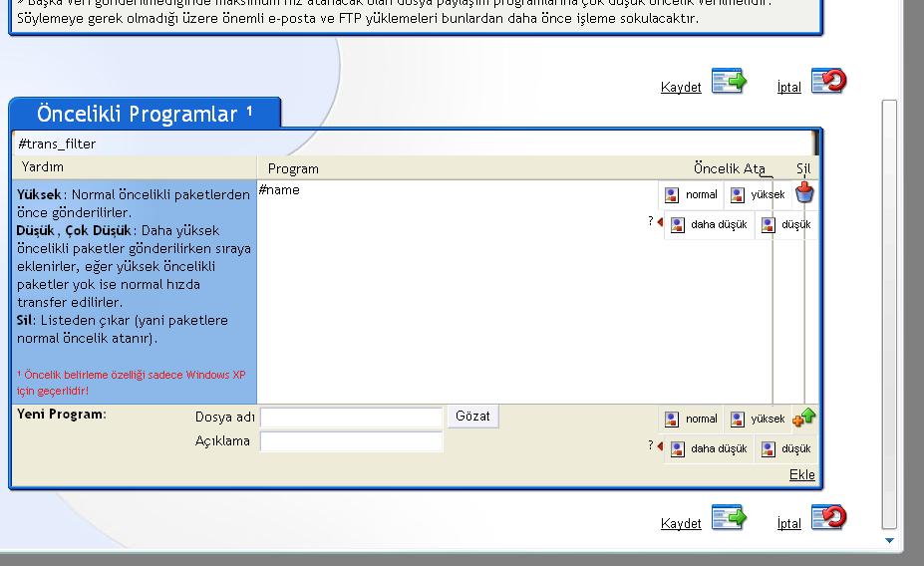
Task: Set #name priority to yüksek
Action: (x=759, y=195)
